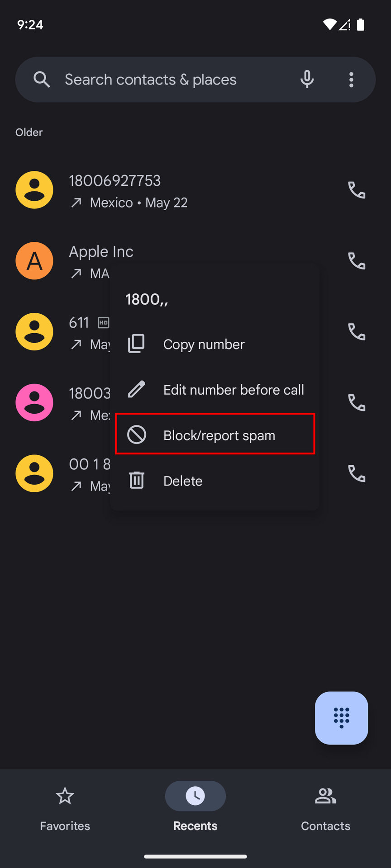Open the Recents tab
The height and width of the screenshot is (868, 391).
(x=195, y=807)
